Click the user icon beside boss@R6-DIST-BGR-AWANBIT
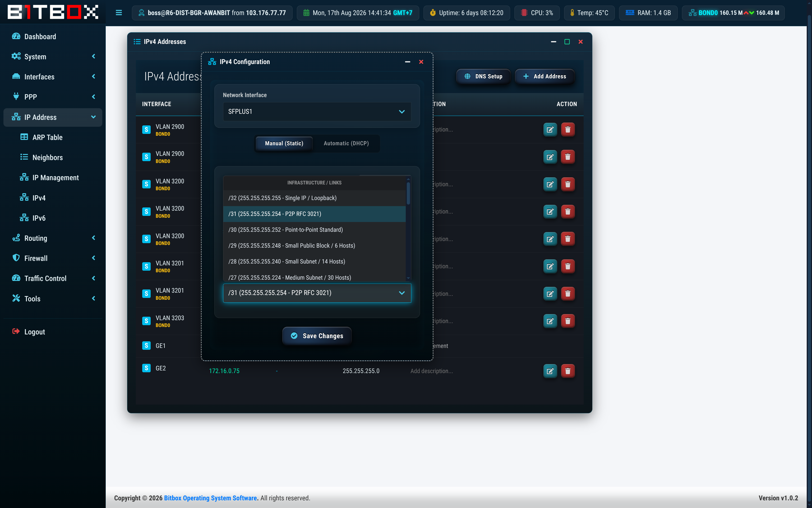This screenshot has width=812, height=508. coord(141,13)
